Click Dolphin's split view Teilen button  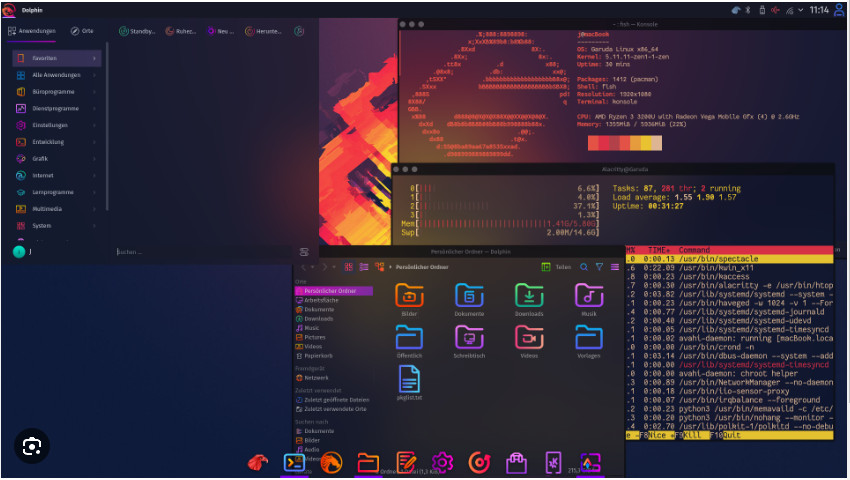point(556,267)
